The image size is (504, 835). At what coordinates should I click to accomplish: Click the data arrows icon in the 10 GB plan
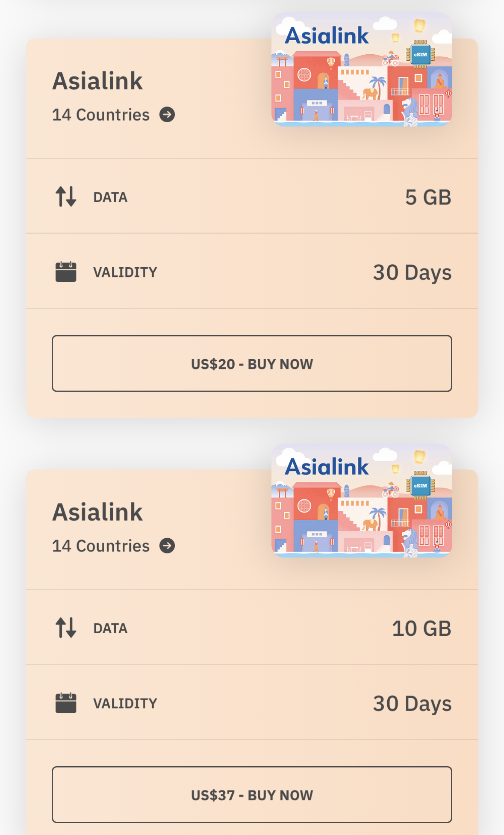pos(66,628)
